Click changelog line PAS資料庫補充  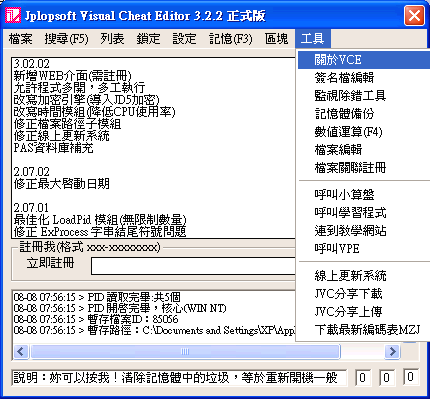(53, 148)
